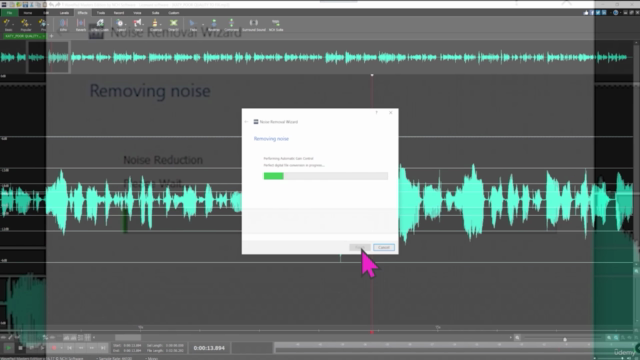
Task: Open the Effect Chain tool
Action: pyautogui.click(x=100, y=24)
